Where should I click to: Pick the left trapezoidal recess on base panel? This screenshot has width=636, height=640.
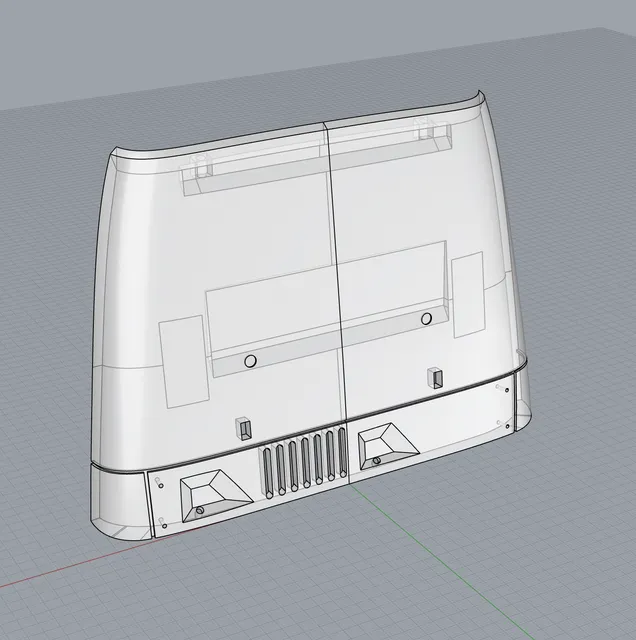click(x=216, y=496)
